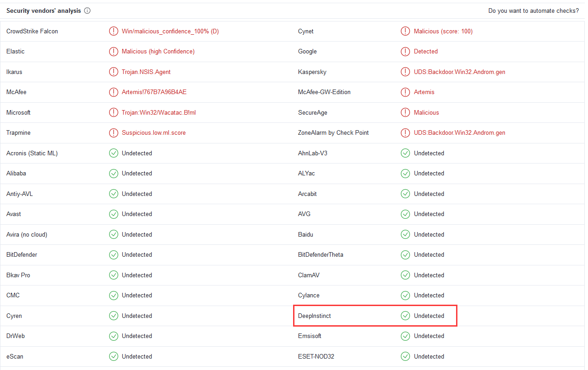Click the green check icon for BitDefender
588x370 pixels.
tap(113, 255)
